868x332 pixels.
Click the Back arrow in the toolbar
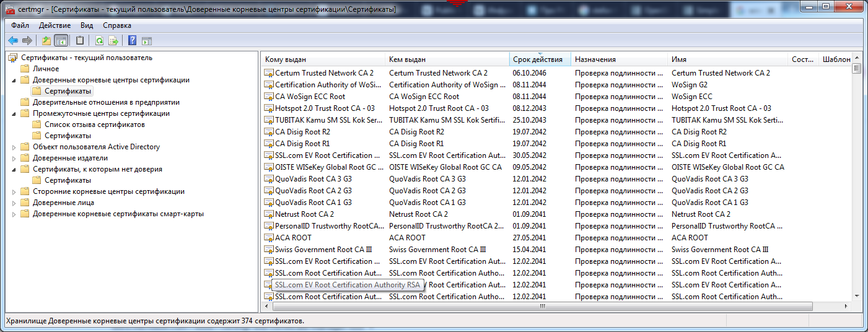pos(13,41)
